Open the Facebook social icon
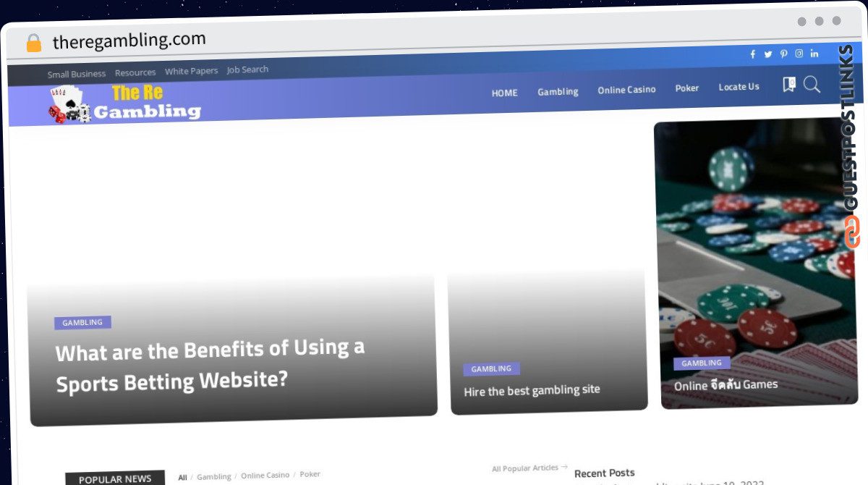 click(752, 54)
